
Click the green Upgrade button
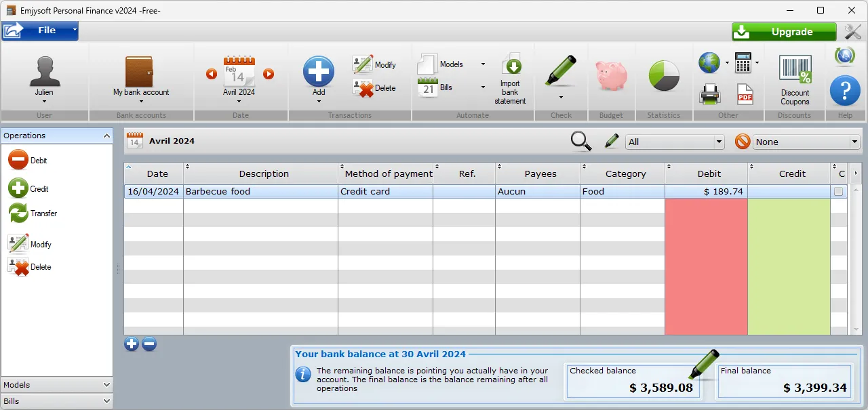pos(784,31)
